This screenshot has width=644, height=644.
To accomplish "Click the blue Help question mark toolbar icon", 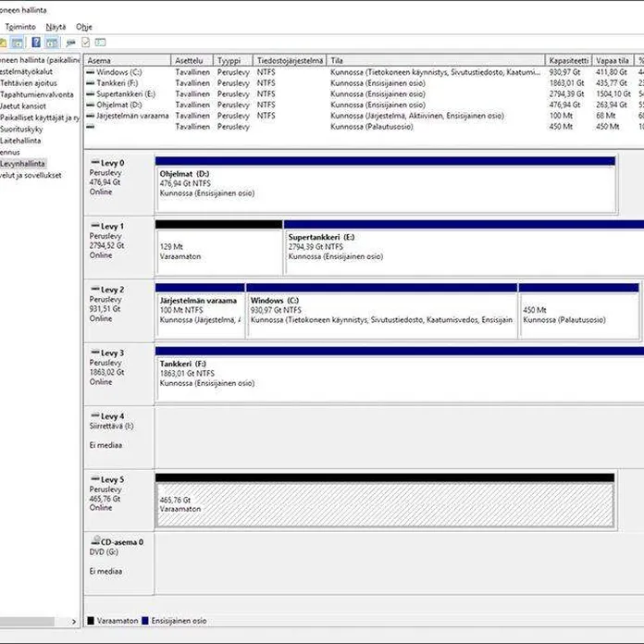I will click(36, 43).
